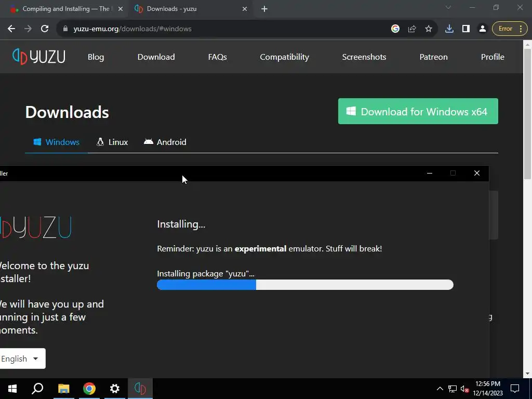
Task: Click the yuzu installer taskbar icon
Action: (x=140, y=389)
